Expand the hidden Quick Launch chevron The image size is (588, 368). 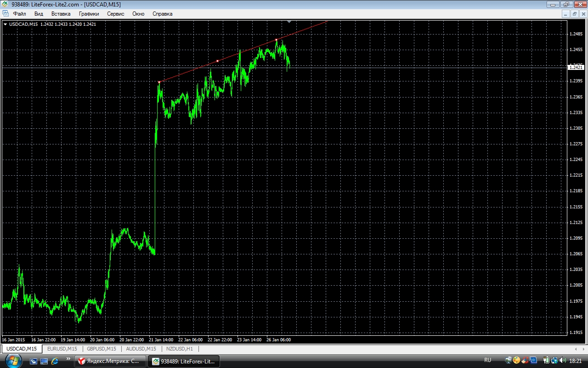pyautogui.click(x=68, y=359)
